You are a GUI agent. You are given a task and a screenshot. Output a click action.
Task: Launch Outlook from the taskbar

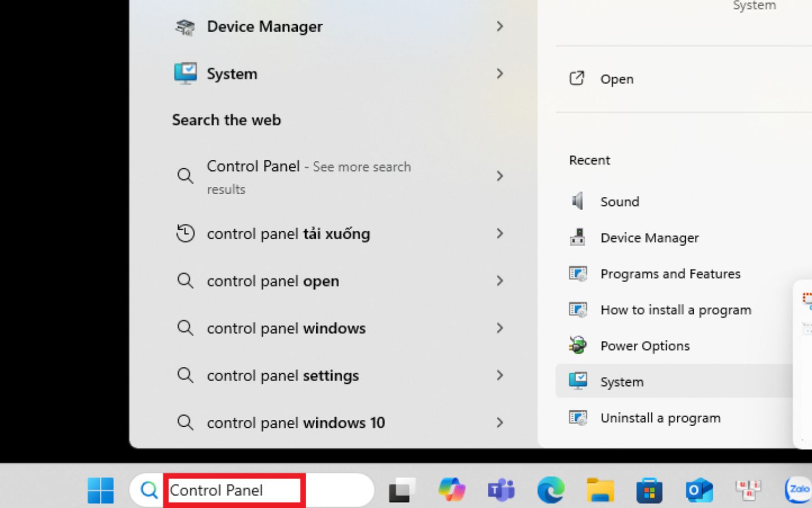click(x=698, y=490)
